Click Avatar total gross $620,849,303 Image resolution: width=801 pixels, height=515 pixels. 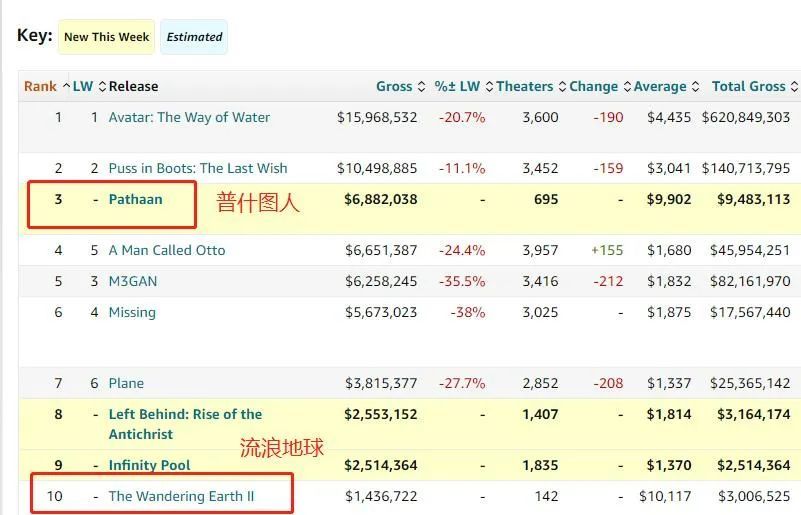[x=746, y=118]
